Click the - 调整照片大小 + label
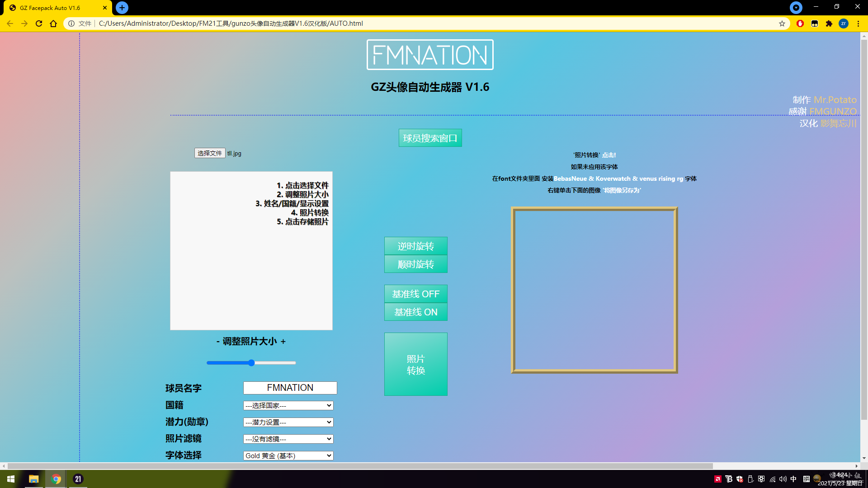 [x=251, y=342]
